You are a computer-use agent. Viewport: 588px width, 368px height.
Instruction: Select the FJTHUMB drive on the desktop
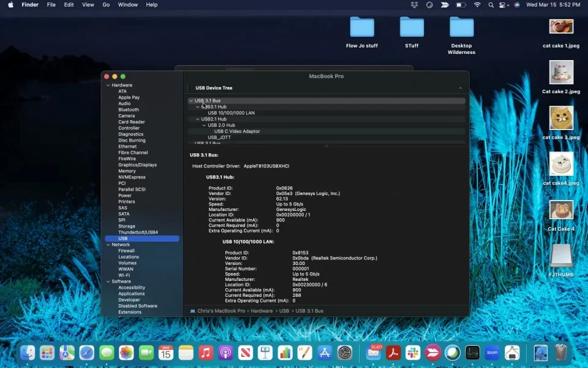click(561, 261)
